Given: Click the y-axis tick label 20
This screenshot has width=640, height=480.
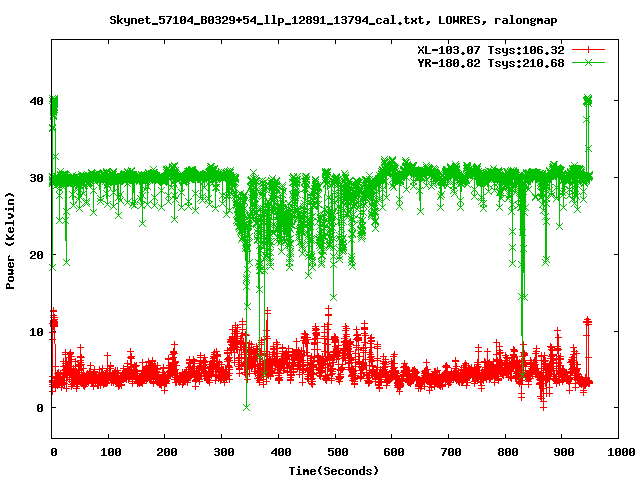Looking at the screenshot, I should (36, 255).
